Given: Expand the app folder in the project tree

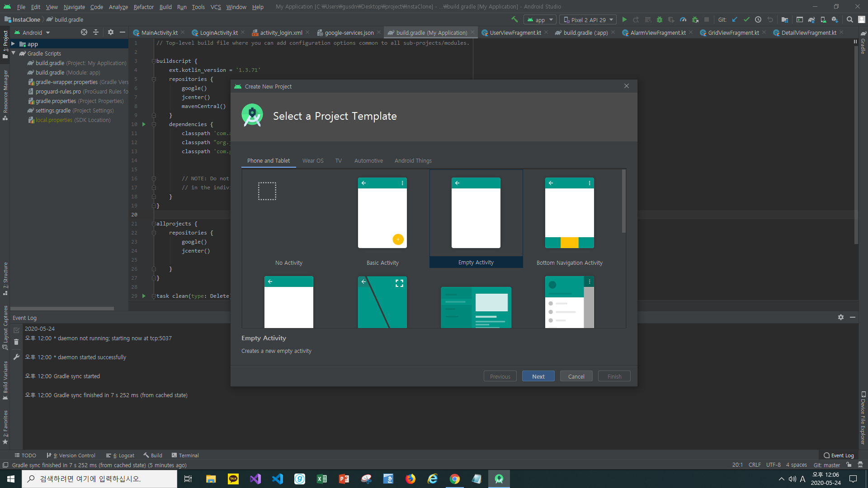Looking at the screenshot, I should [13, 44].
